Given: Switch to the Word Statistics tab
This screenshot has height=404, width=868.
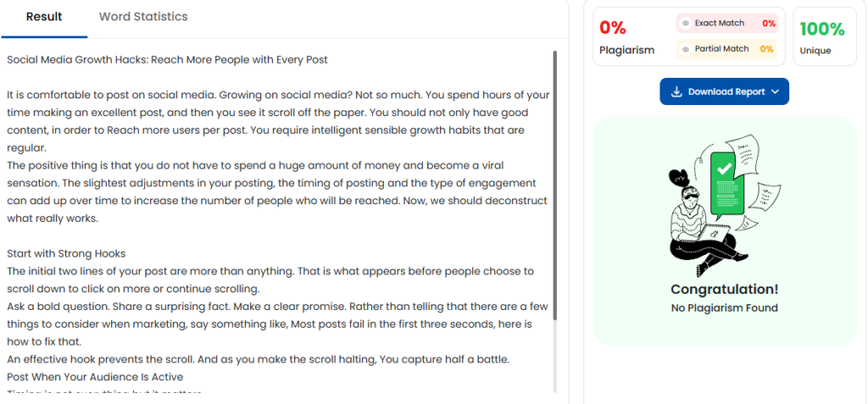Looking at the screenshot, I should point(143,17).
